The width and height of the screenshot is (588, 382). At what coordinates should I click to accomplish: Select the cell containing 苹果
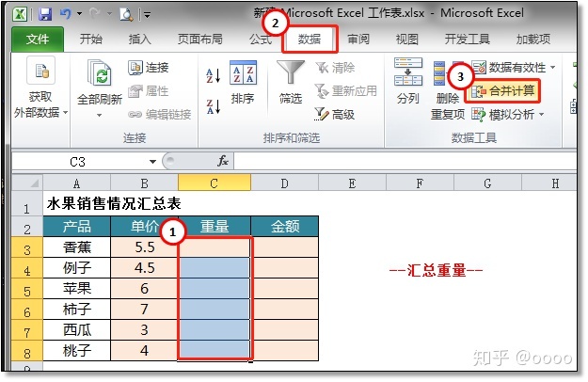77,288
